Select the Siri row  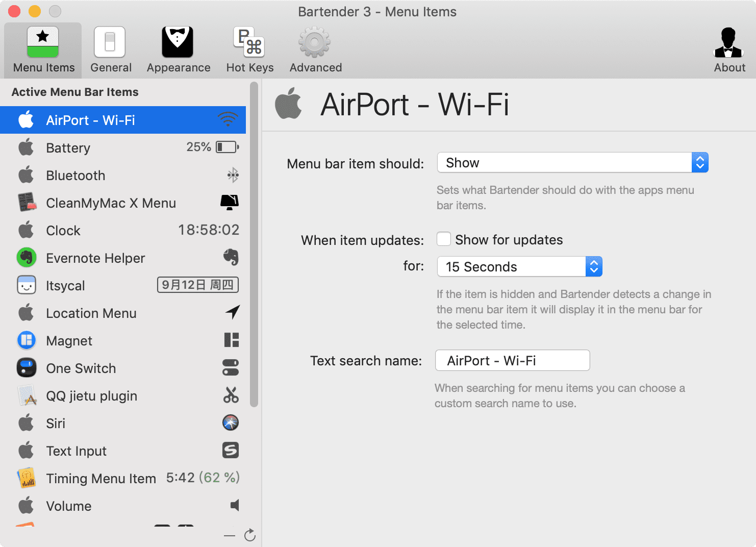coord(123,423)
